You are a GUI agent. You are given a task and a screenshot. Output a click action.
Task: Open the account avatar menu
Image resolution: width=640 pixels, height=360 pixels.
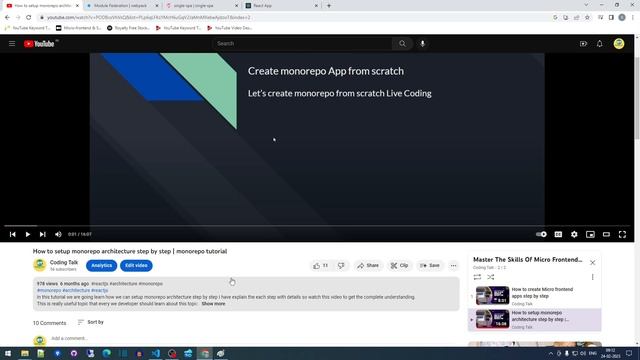click(619, 44)
